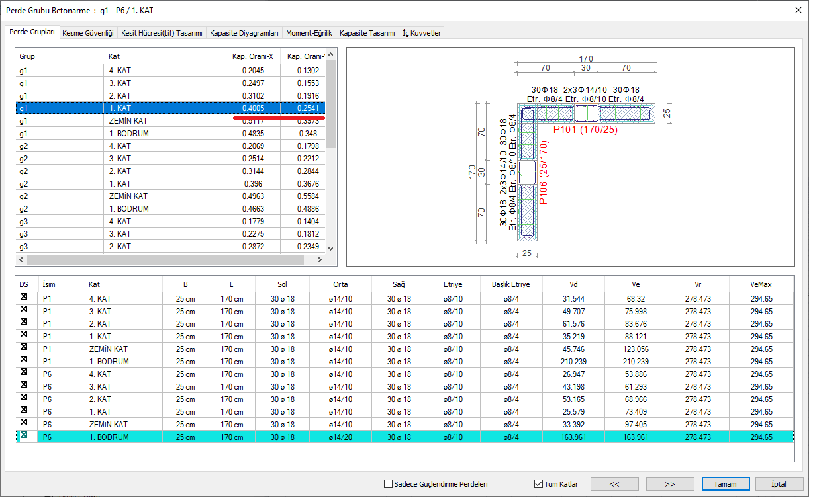Viewport: 813px width, 504px height.
Task: Toggle DS checkbox for P1 3. KAT
Action: coord(24,311)
